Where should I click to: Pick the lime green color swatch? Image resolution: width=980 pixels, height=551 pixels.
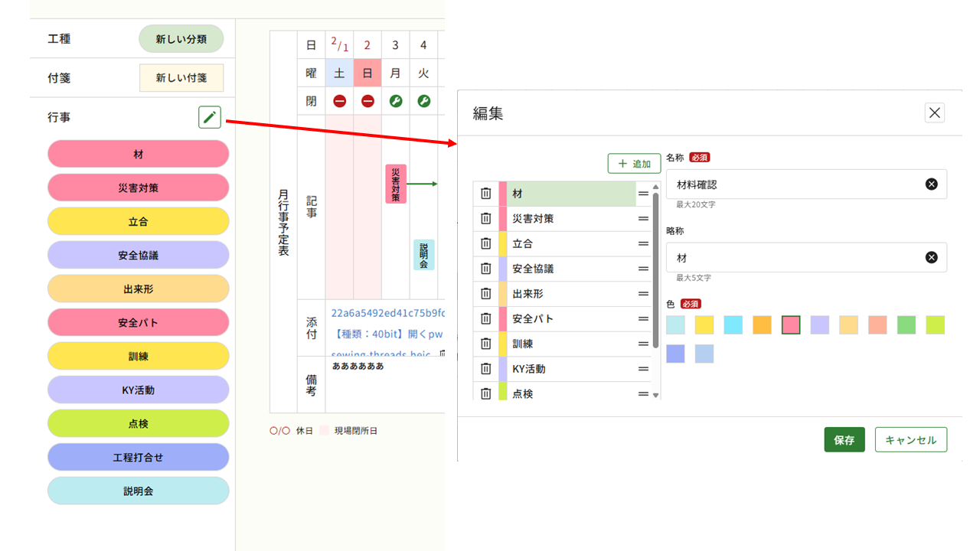click(x=935, y=325)
